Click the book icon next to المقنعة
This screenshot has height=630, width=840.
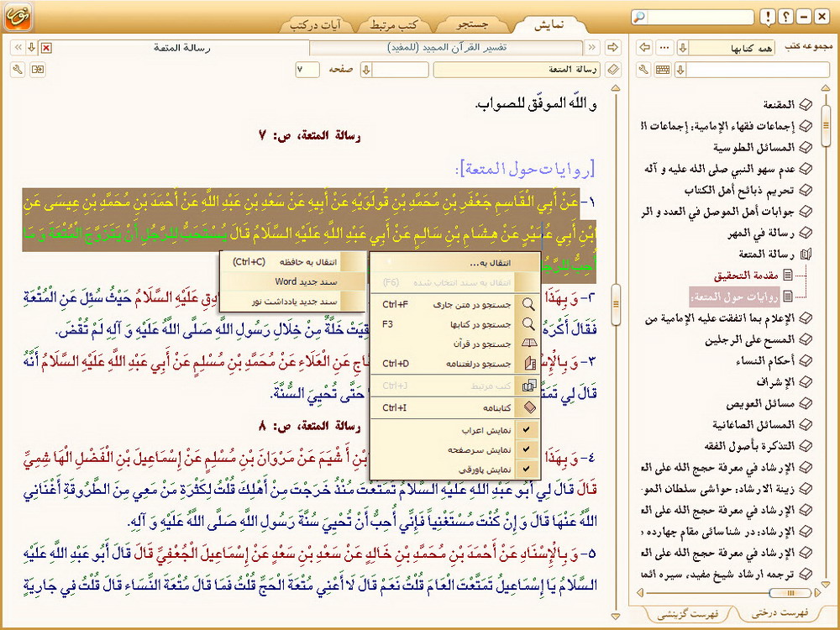806,104
